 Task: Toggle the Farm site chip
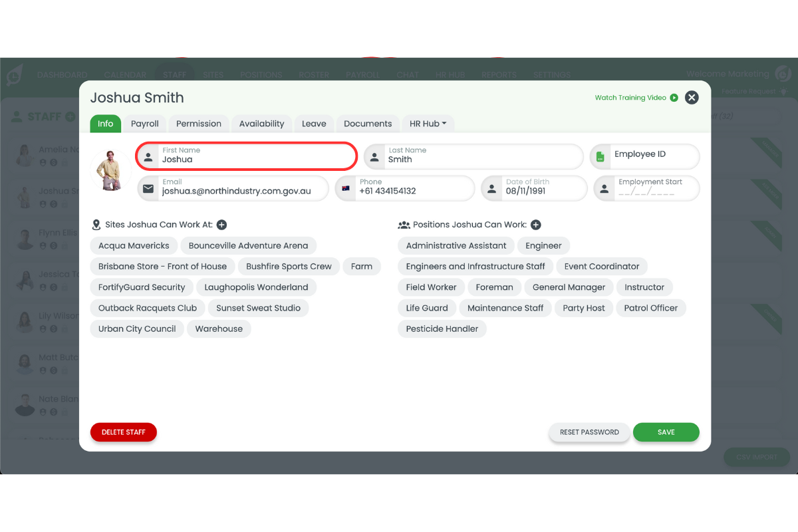[362, 266]
